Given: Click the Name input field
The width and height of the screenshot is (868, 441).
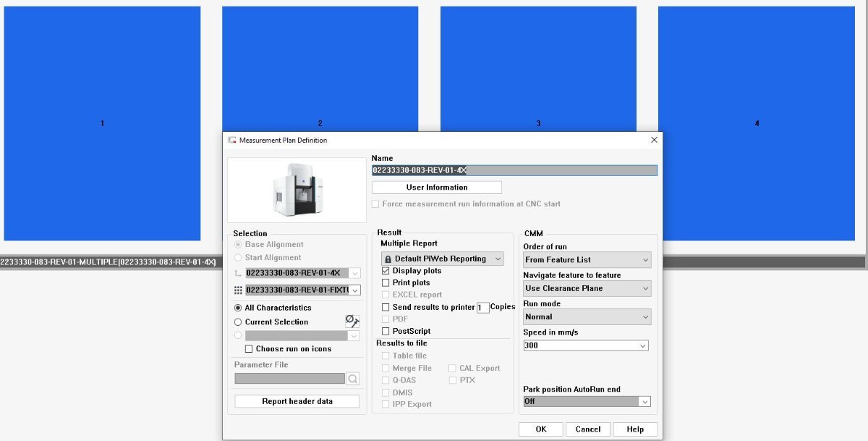Looking at the screenshot, I should click(514, 171).
